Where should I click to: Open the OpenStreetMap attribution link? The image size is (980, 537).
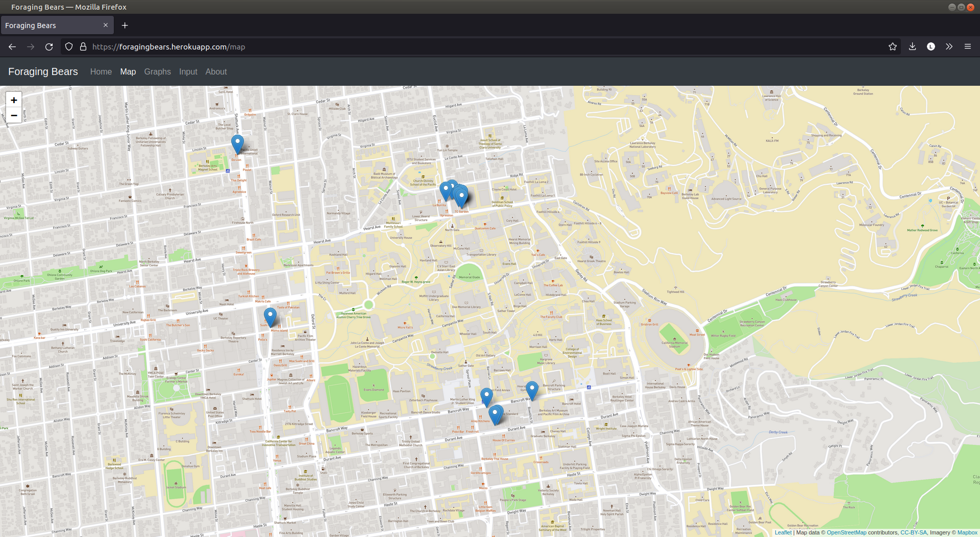846,532
